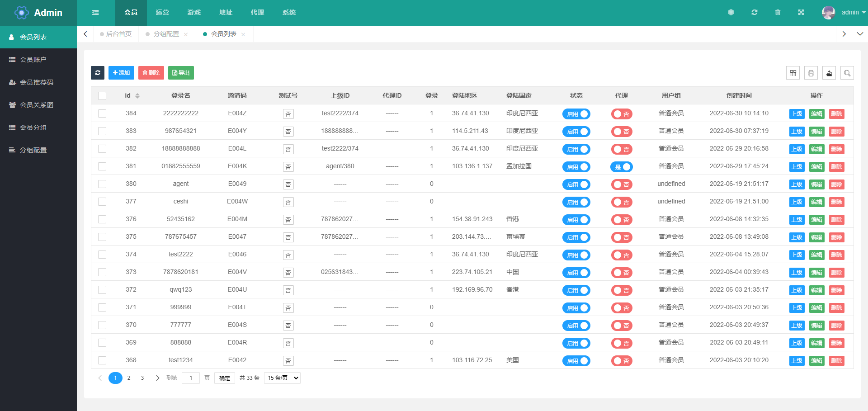The height and width of the screenshot is (411, 868).
Task: Open the table search magnifier icon
Action: coord(847,73)
